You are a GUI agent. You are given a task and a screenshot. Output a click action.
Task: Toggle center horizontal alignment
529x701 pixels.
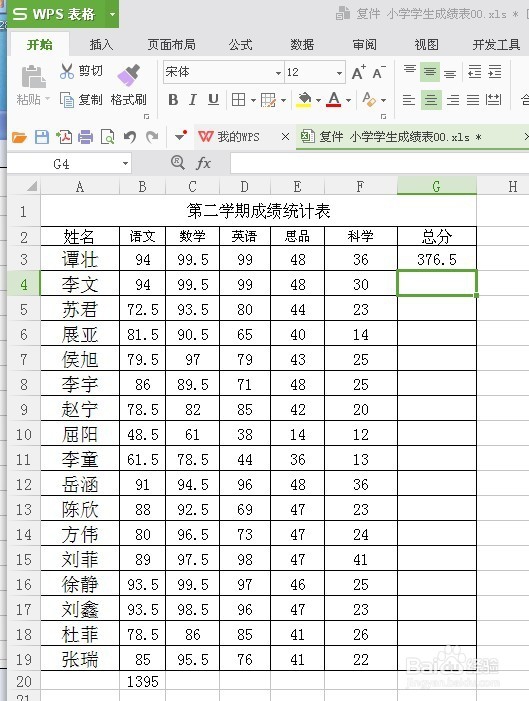click(431, 100)
